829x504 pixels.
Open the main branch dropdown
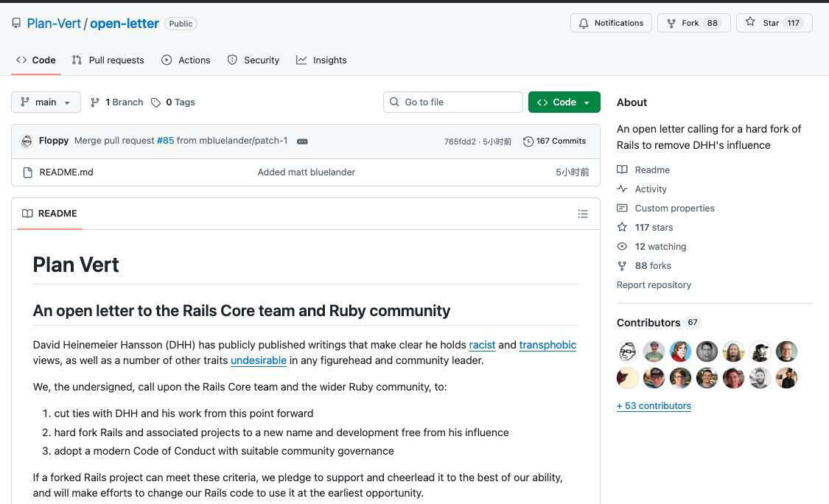pyautogui.click(x=46, y=102)
